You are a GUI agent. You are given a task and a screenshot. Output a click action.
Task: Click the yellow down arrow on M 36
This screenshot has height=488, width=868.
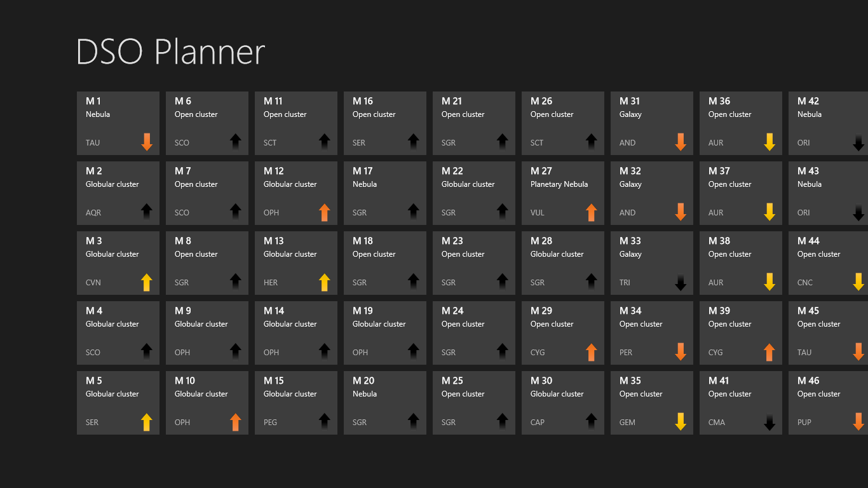point(770,142)
